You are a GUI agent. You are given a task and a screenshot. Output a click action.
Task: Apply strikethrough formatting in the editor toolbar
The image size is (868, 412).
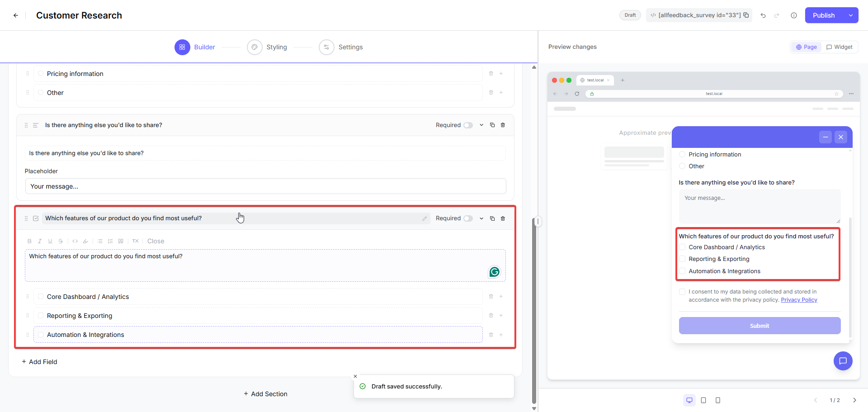tap(61, 241)
